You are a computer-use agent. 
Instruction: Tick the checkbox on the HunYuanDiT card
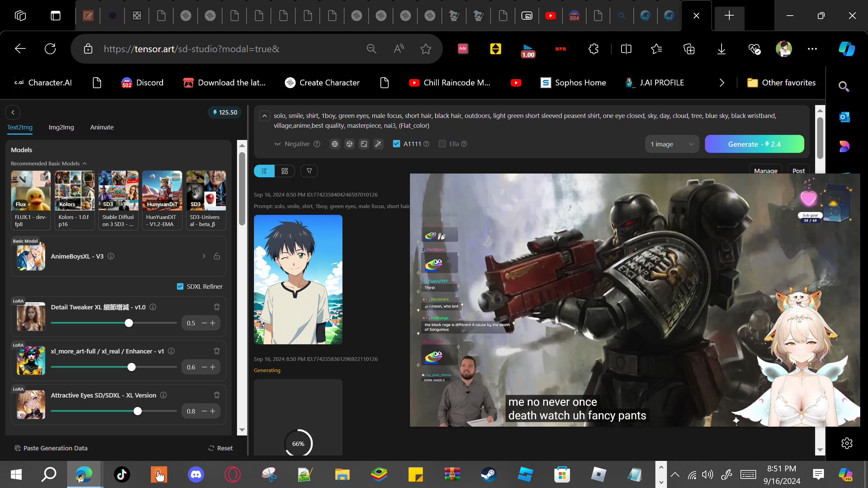click(x=176, y=177)
